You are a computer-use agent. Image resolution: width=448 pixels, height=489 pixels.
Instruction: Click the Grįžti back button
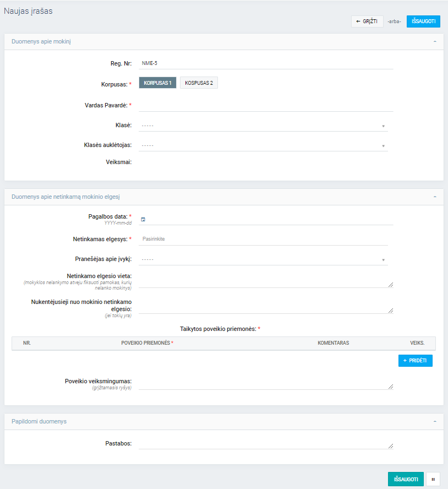click(x=367, y=21)
